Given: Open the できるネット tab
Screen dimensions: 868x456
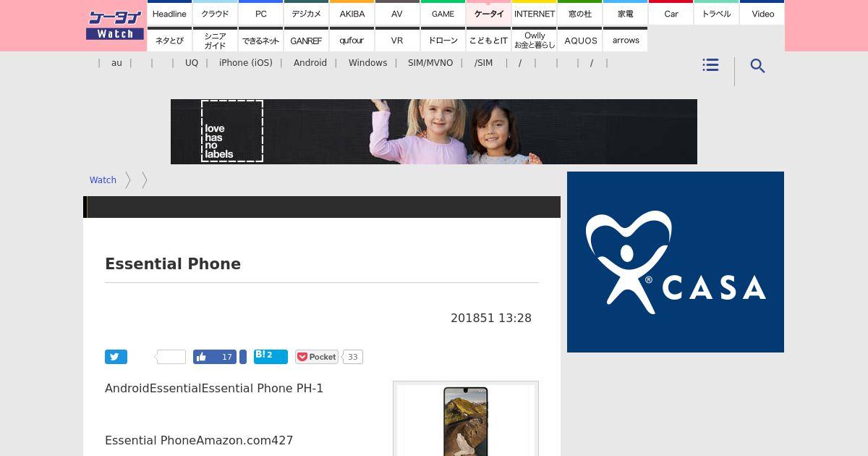Looking at the screenshot, I should [260, 41].
